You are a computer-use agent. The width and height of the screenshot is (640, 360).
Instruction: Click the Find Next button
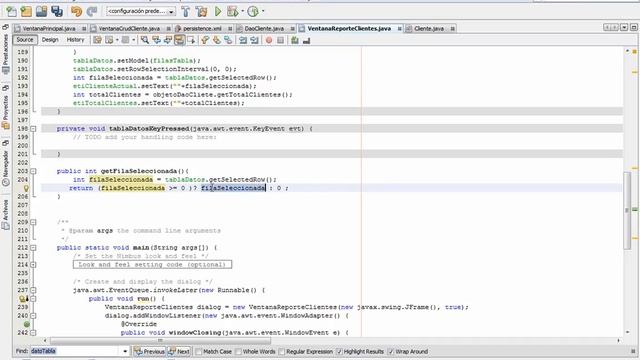pyautogui.click(x=179, y=351)
